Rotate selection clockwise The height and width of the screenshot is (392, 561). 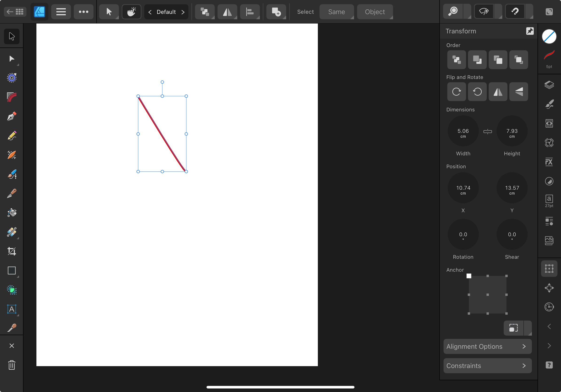(456, 92)
